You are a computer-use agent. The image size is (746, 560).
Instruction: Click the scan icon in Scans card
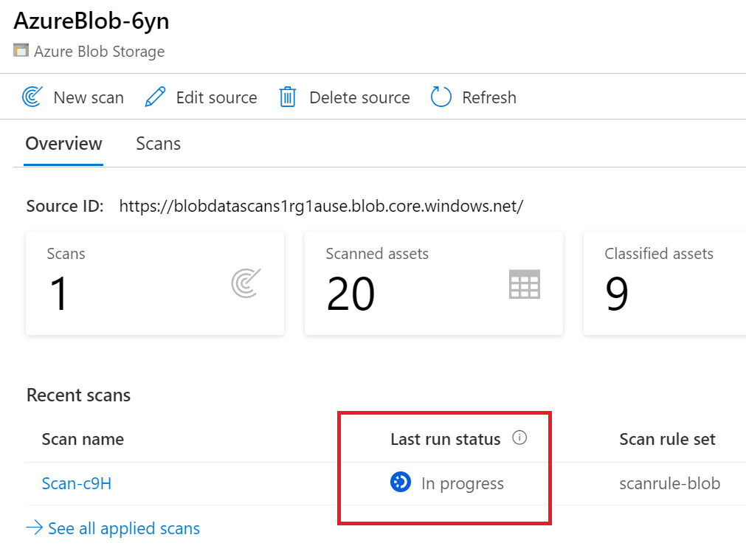(x=244, y=283)
